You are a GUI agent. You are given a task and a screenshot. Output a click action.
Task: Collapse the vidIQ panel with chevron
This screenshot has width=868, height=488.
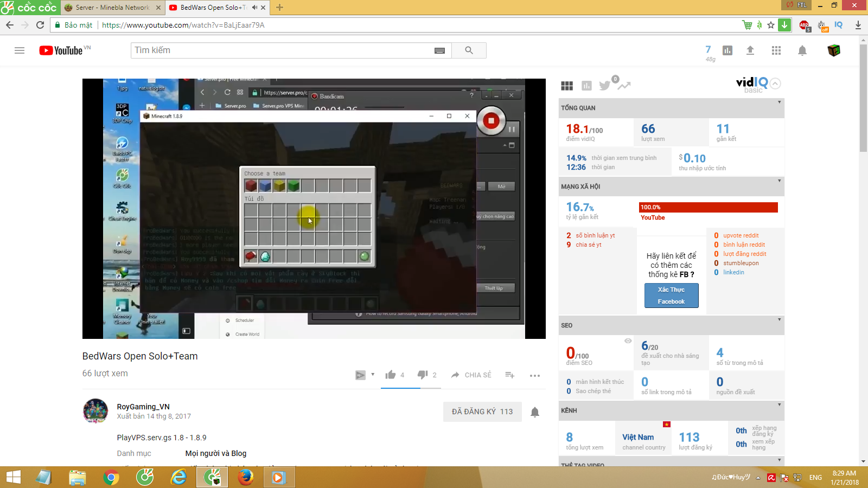[x=775, y=84]
